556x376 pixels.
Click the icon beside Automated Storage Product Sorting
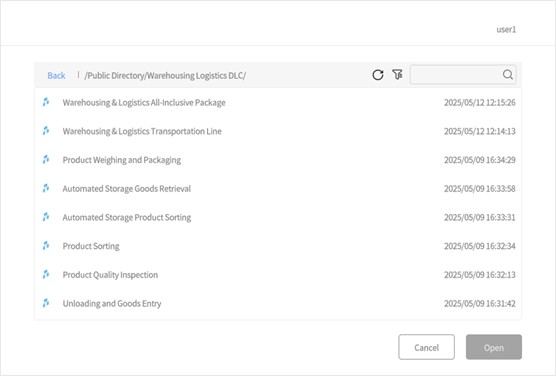46,217
